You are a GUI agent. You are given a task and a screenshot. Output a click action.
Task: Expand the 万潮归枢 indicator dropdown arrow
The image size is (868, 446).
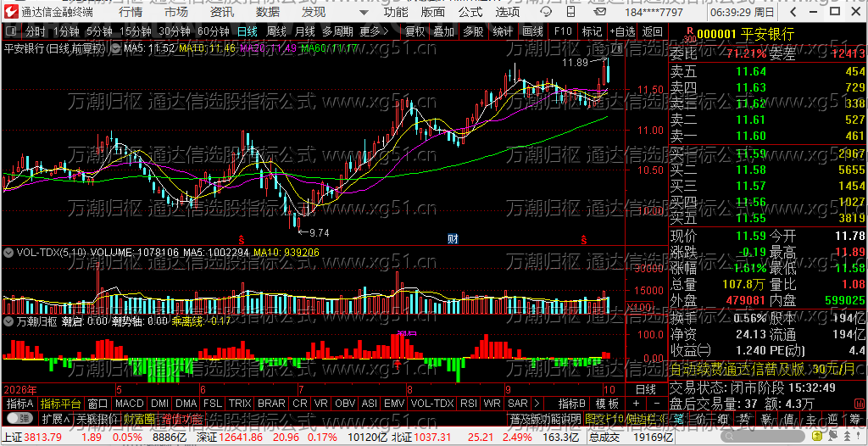point(8,321)
